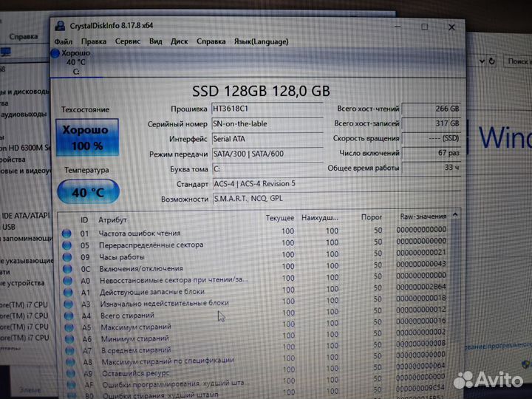Open the Сервис menu

[x=128, y=41]
